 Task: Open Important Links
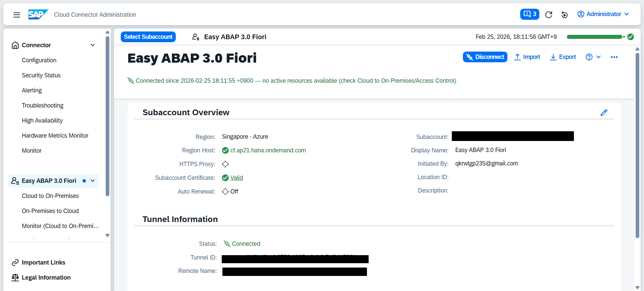click(44, 263)
